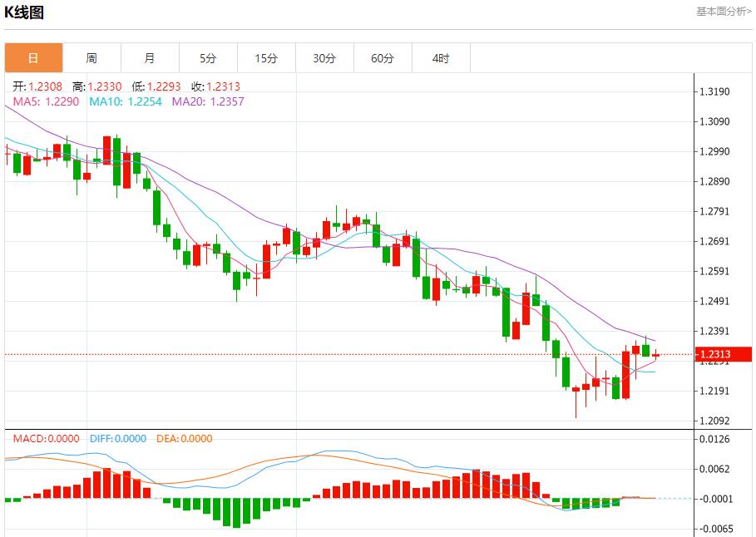Switch to the 周 weekly tab
The image size is (756, 537).
coord(91,58)
